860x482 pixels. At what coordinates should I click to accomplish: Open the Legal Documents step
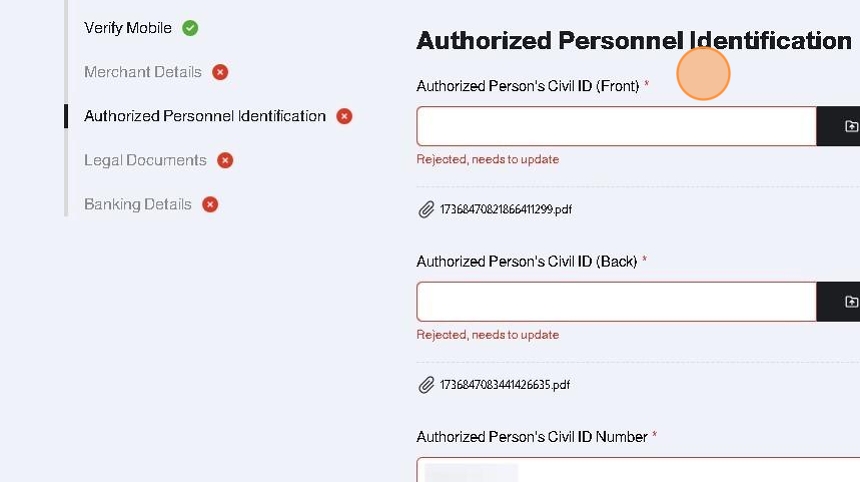(145, 160)
